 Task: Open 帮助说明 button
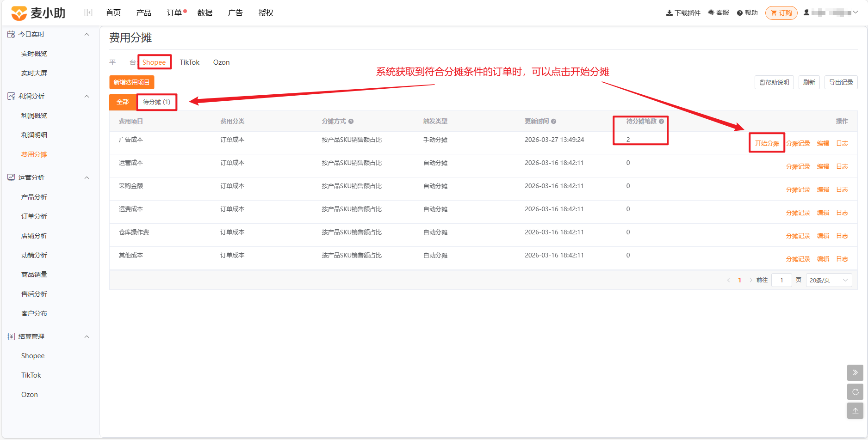coord(774,82)
